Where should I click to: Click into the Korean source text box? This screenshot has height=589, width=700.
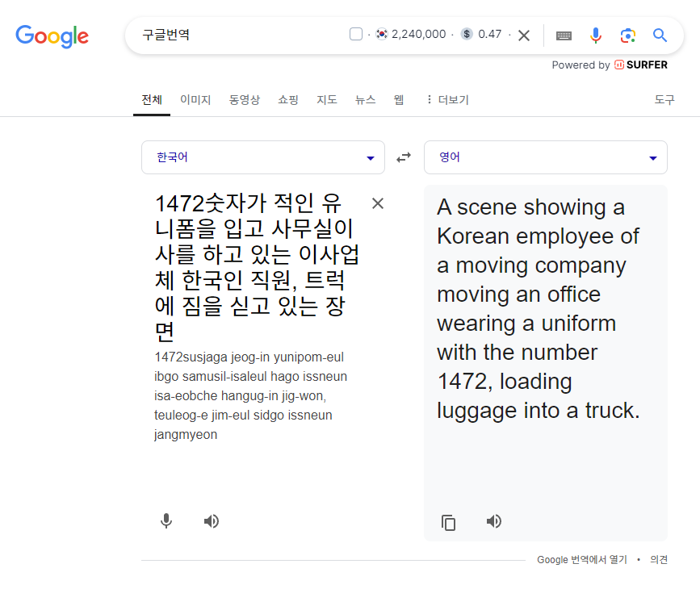(257, 267)
